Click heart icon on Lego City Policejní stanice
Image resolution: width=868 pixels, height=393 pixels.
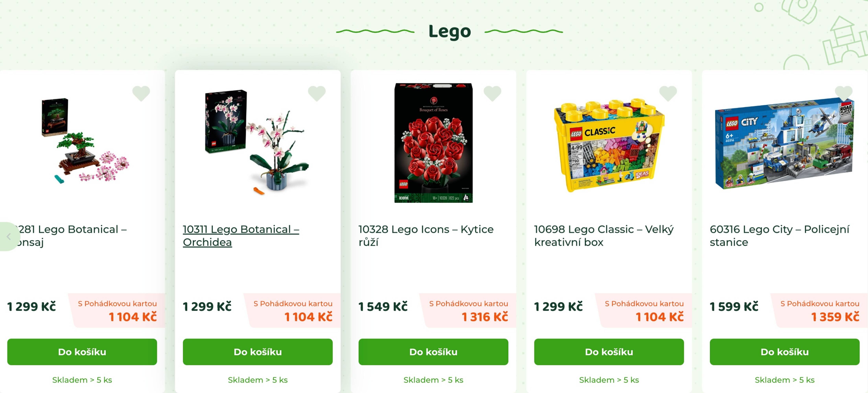(843, 93)
